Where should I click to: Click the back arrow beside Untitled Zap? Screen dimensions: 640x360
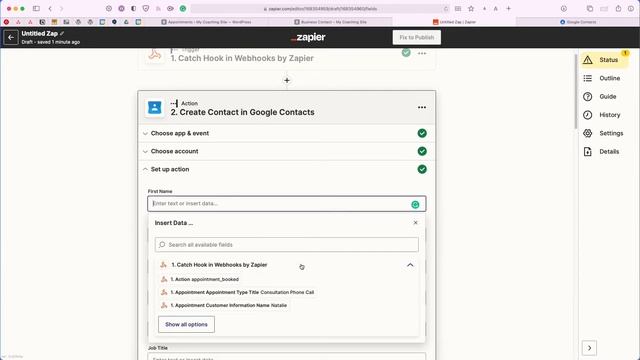click(11, 38)
